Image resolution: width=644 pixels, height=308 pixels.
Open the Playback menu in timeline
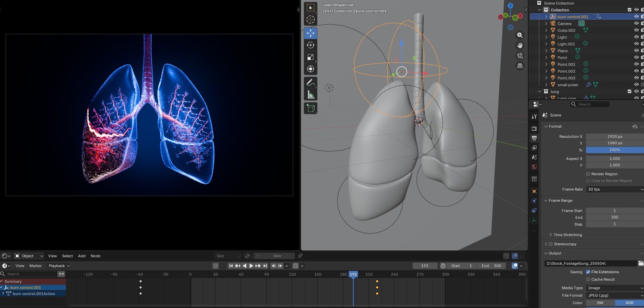(x=59, y=266)
